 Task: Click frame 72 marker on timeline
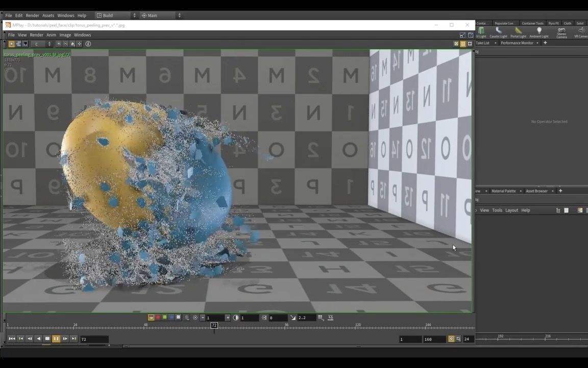[214, 326]
